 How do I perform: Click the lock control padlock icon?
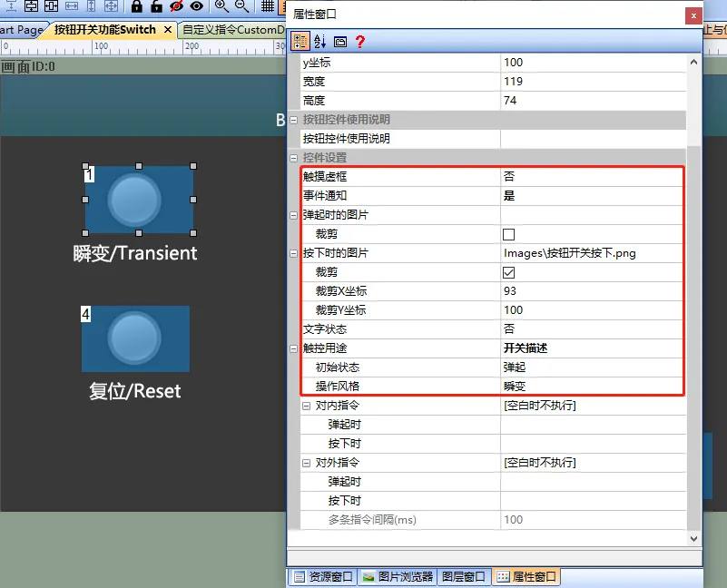(136, 5)
